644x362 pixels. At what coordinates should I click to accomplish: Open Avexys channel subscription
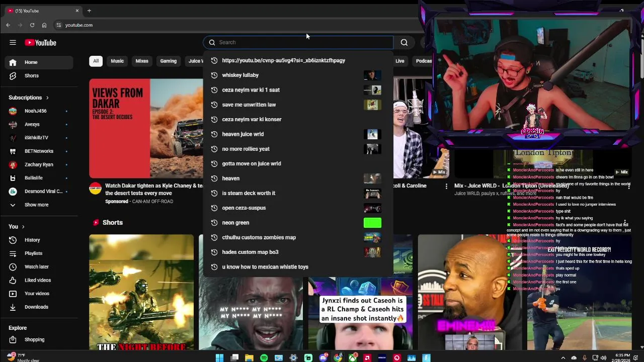(39, 124)
